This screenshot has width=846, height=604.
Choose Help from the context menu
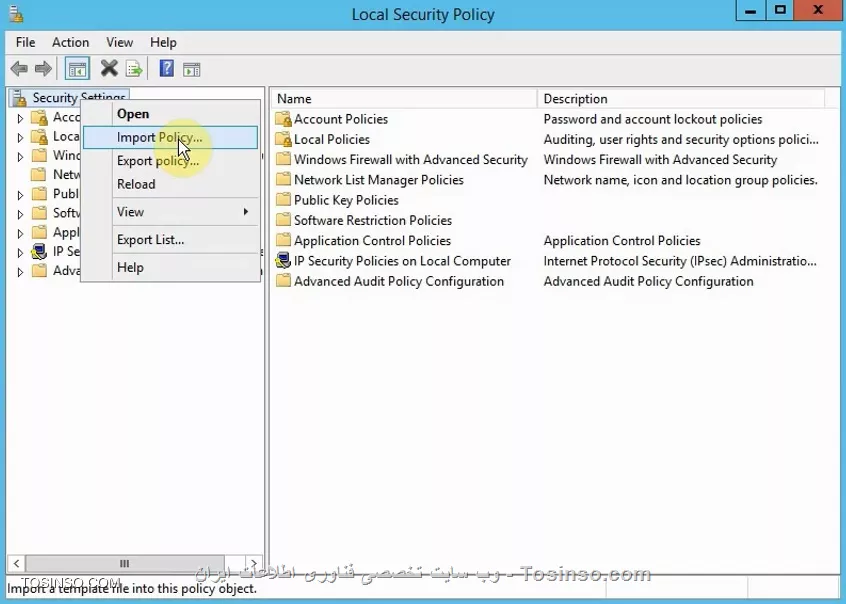(x=170, y=267)
